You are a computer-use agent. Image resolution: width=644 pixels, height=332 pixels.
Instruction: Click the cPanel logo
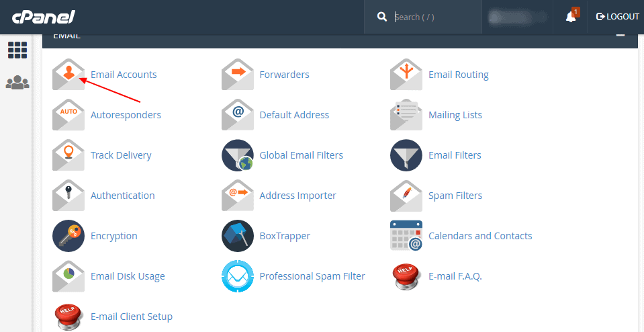[43, 17]
